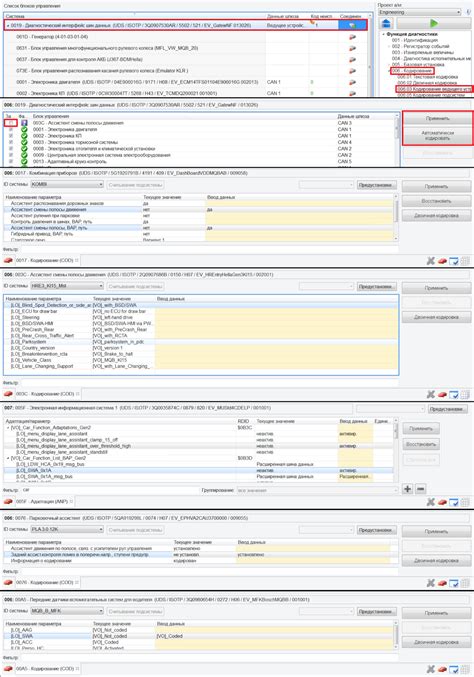
Task: Click the X tools icon in 0017 panel footer
Action: [430, 260]
